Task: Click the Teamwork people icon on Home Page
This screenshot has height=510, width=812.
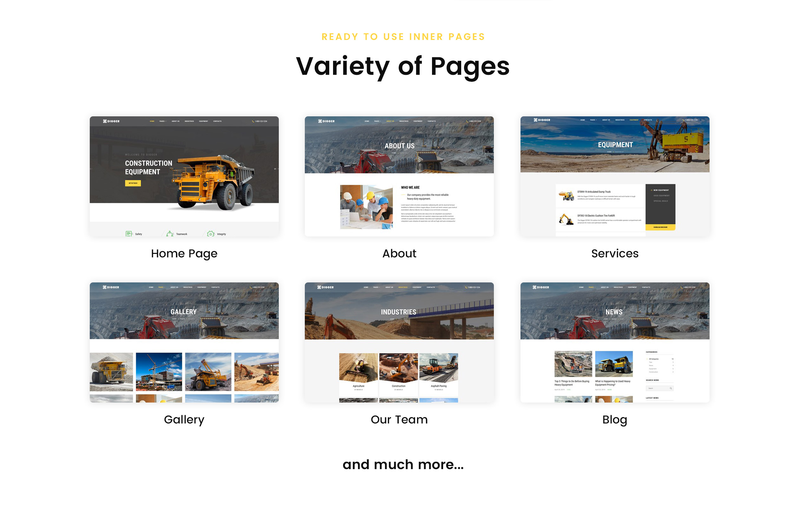Action: pos(170,233)
